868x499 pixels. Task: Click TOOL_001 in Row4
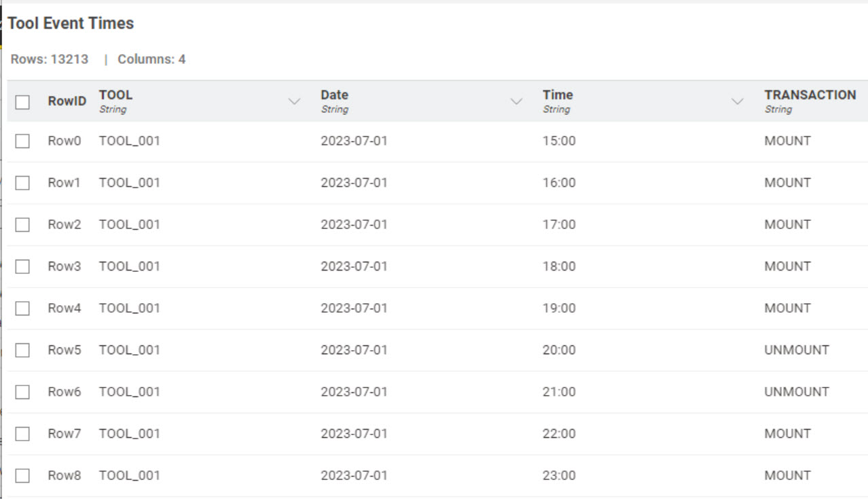coord(130,308)
